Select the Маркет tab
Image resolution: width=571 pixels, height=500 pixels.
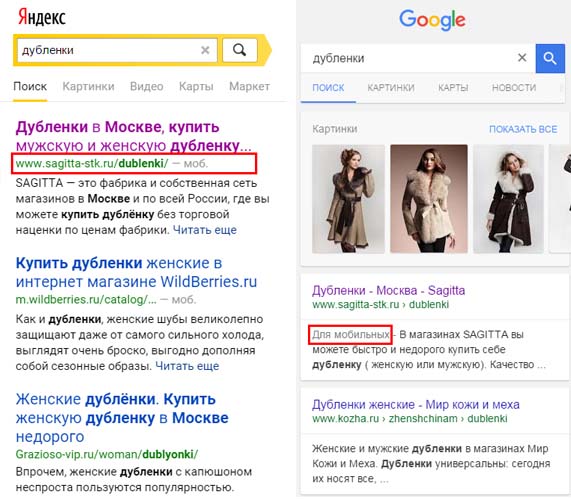pos(249,86)
